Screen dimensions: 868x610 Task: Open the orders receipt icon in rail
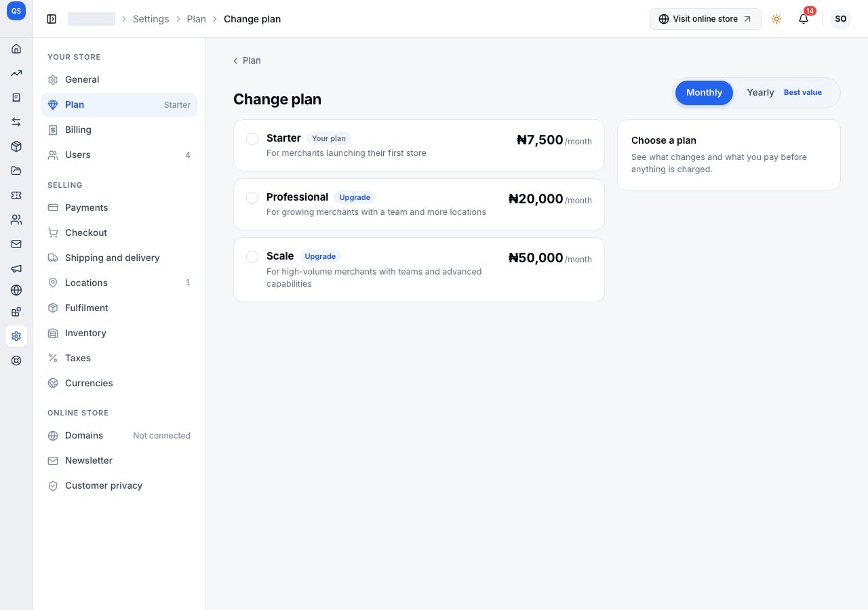16,98
